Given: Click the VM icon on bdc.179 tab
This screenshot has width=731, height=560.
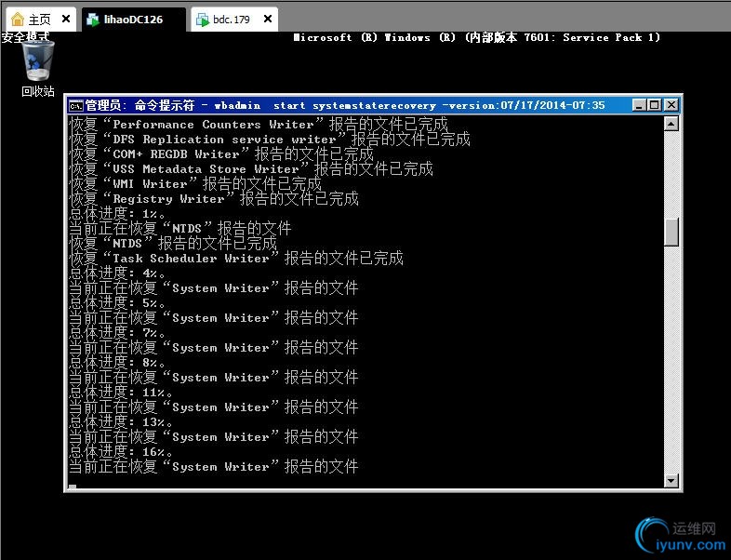Looking at the screenshot, I should tap(203, 20).
